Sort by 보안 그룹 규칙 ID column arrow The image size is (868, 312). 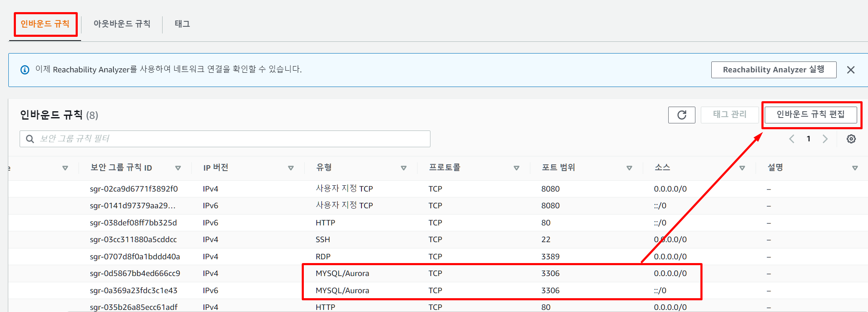pyautogui.click(x=178, y=168)
